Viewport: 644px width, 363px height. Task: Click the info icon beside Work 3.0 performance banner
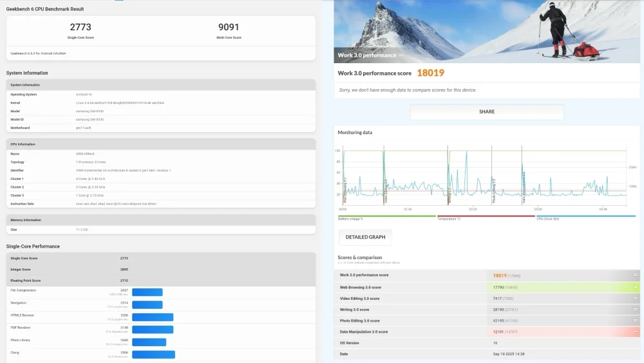click(401, 55)
